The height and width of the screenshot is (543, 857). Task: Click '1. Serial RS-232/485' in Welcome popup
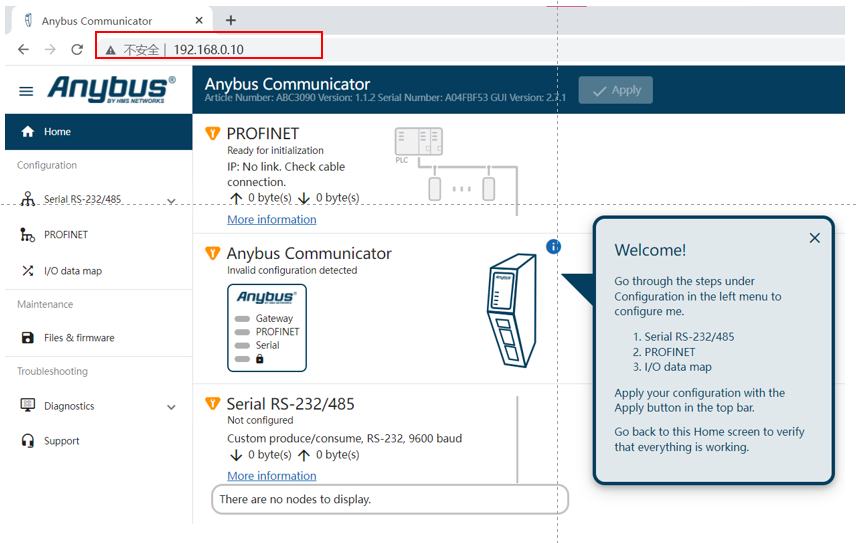pyautogui.click(x=683, y=337)
